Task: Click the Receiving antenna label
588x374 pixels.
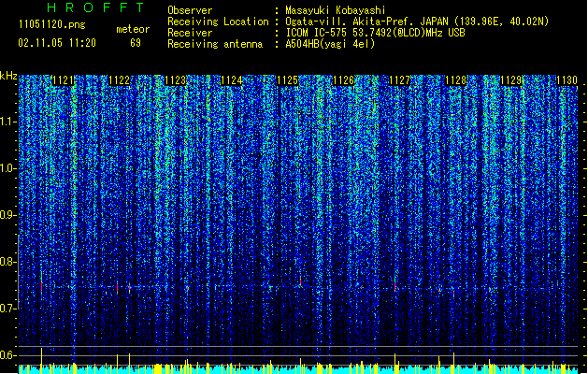Action: click(x=215, y=44)
